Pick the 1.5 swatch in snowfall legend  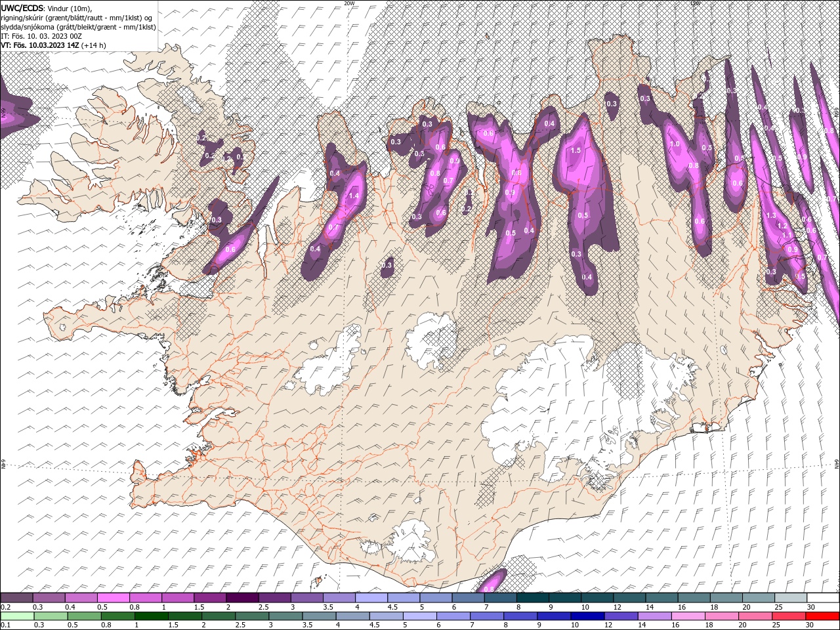pos(209,598)
